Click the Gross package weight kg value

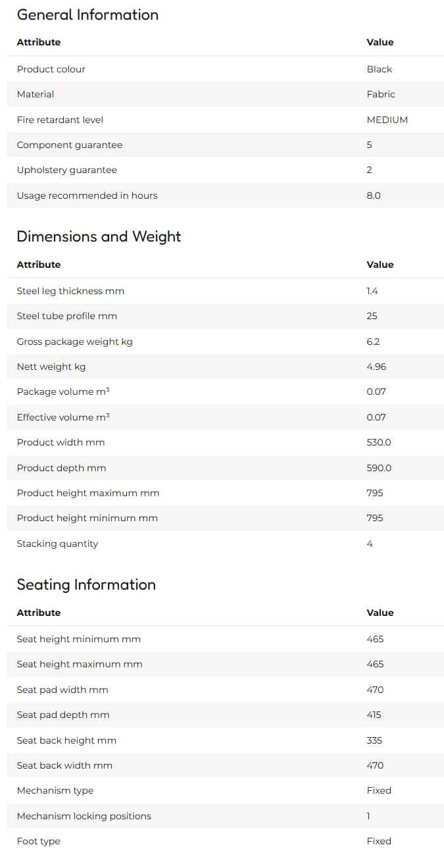373,342
